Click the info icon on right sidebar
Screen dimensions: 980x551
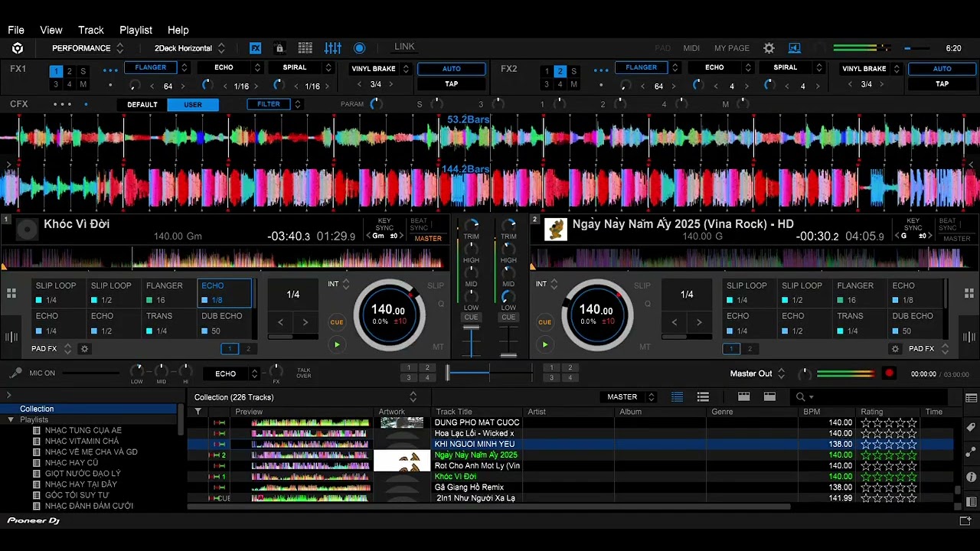click(x=972, y=477)
